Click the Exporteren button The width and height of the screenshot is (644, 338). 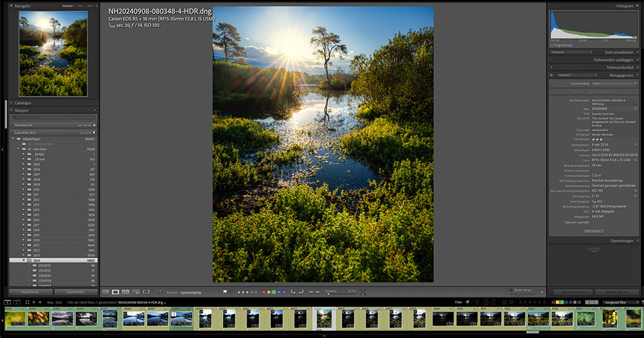click(x=76, y=292)
